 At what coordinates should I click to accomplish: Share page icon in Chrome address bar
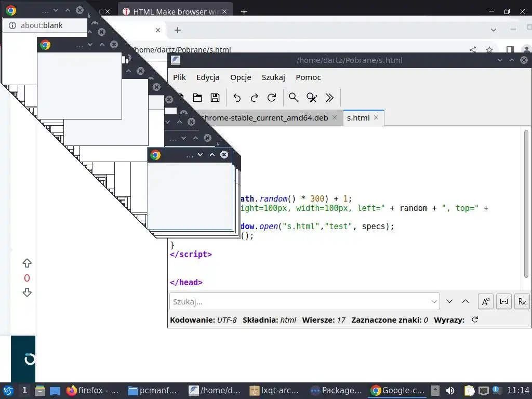(x=473, y=50)
